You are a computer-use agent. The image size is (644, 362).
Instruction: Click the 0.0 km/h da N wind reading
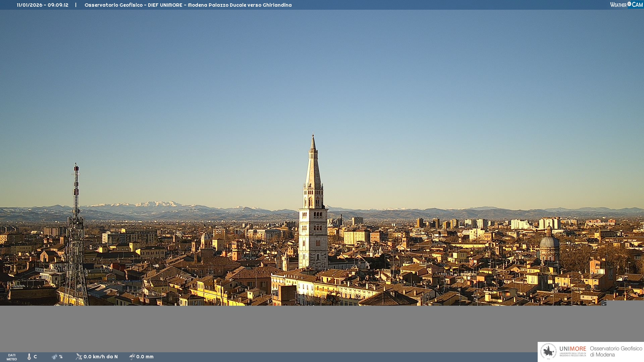101,357
